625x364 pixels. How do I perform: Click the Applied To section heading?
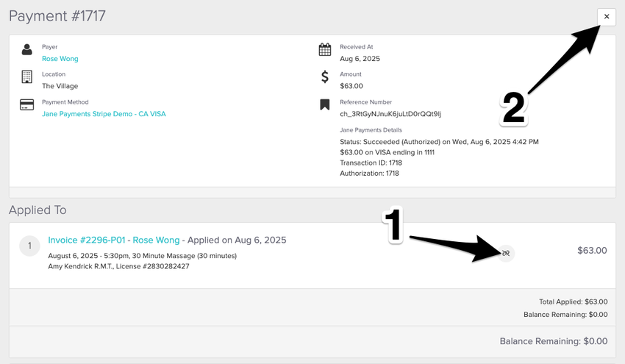point(37,210)
